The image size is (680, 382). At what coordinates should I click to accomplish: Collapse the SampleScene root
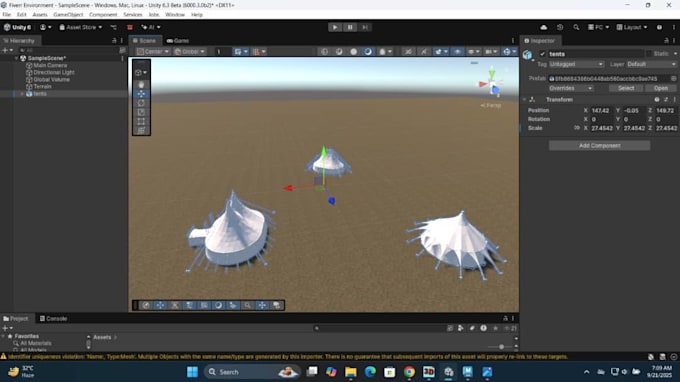[x=16, y=58]
